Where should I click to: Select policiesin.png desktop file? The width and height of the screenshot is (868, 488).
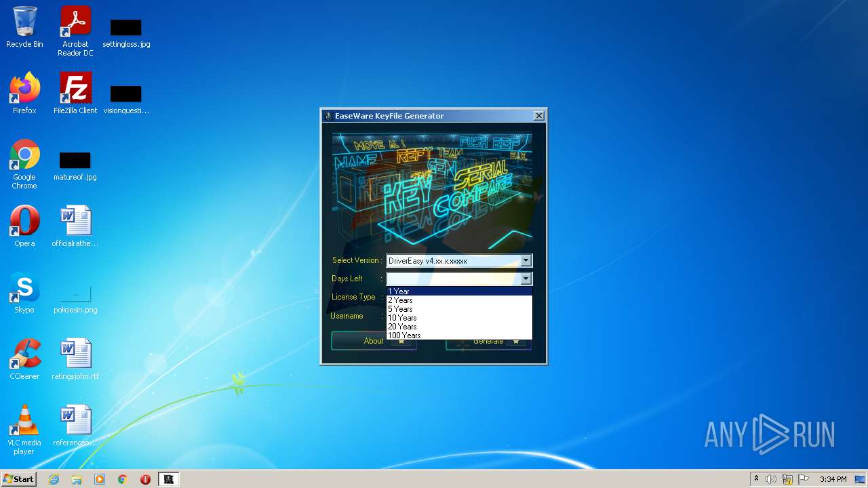point(75,298)
